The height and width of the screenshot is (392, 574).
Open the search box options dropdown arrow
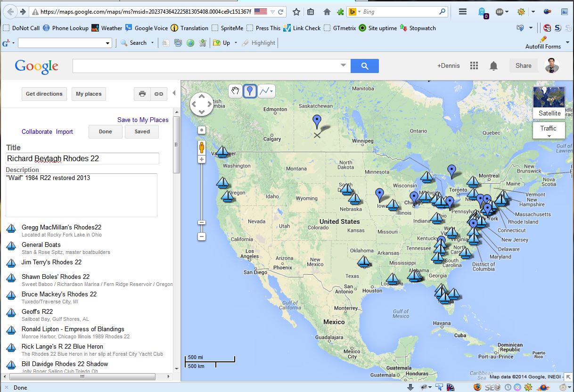coord(344,65)
